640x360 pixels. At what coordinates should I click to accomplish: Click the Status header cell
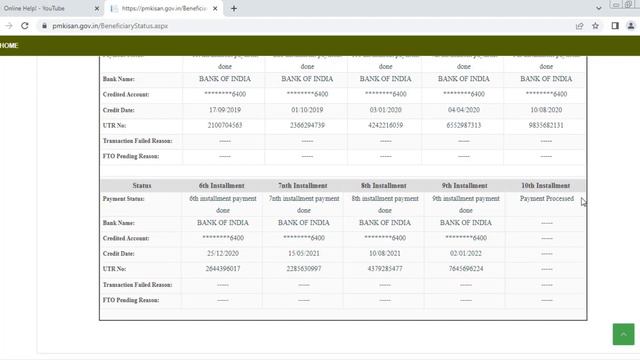(x=142, y=186)
